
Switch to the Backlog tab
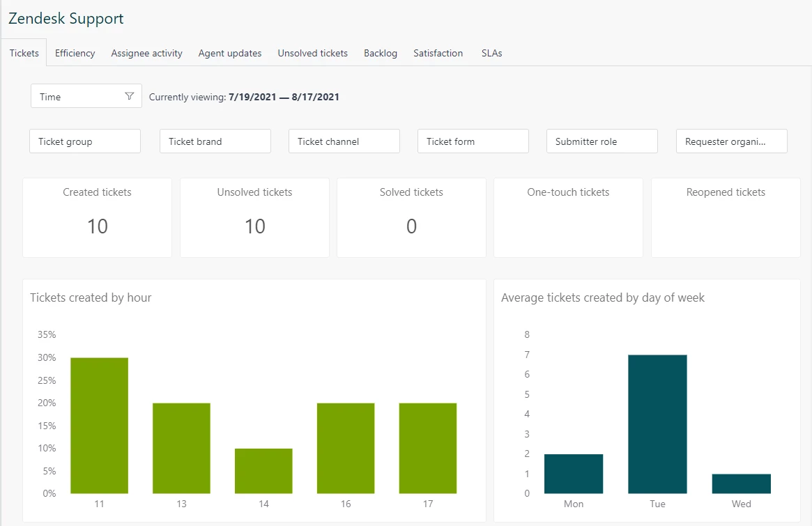coord(381,53)
